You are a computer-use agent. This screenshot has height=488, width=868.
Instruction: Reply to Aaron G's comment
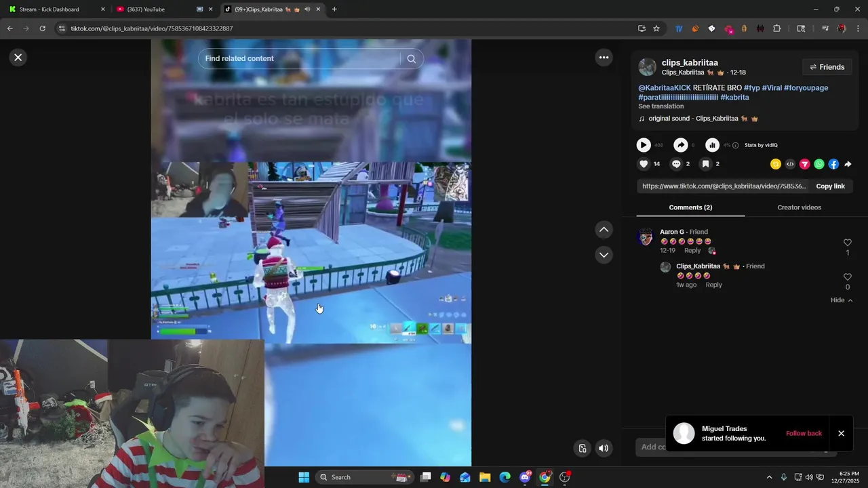coord(692,251)
